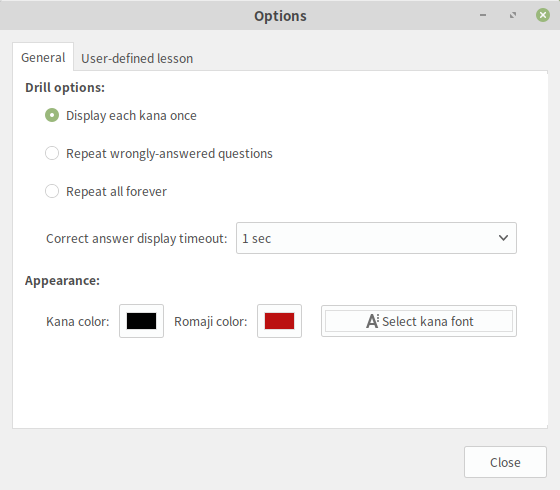Switch to the User-defined lesson tab
The width and height of the screenshot is (560, 490).
click(137, 58)
